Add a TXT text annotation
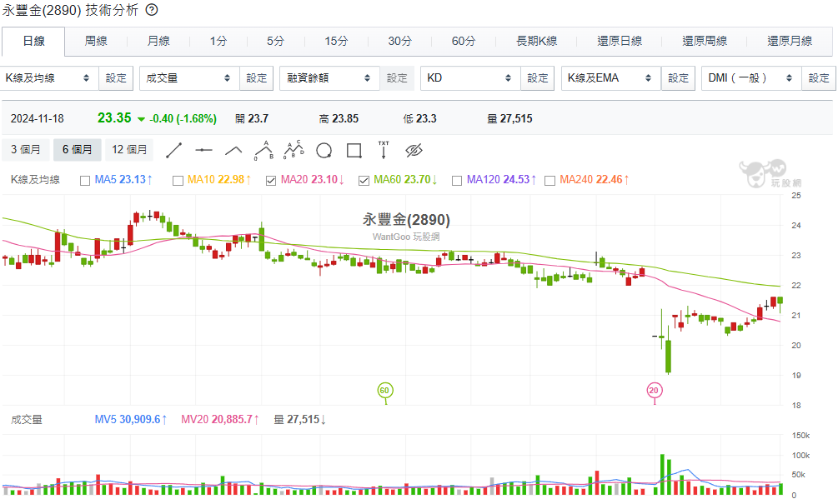 coord(384,150)
